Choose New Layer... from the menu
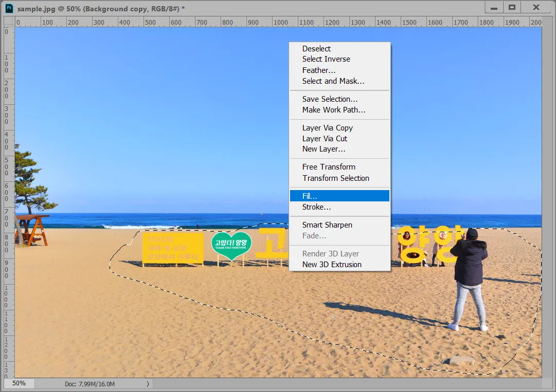Viewport: 556px width, 392px height. pyautogui.click(x=339, y=149)
